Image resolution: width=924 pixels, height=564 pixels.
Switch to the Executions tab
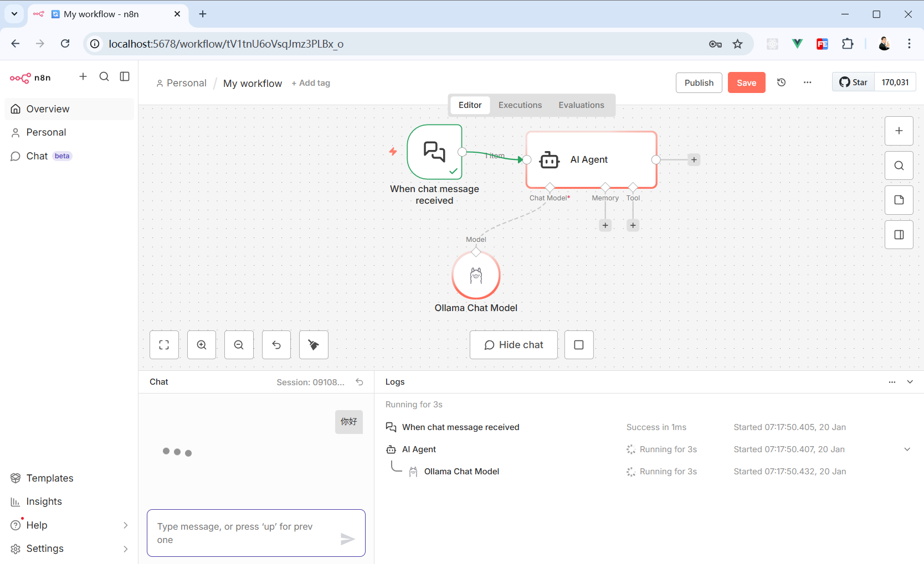(x=520, y=105)
